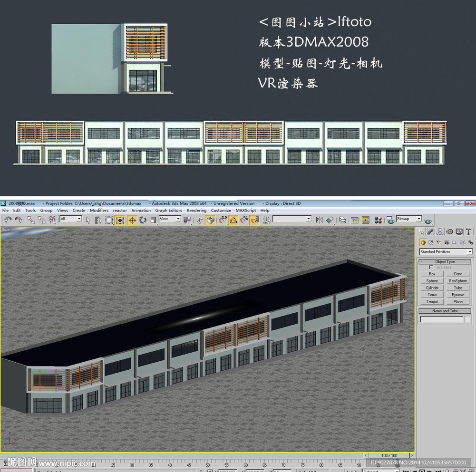Open the Modifiers menu
Viewport: 476px width, 472px height.
tap(99, 211)
